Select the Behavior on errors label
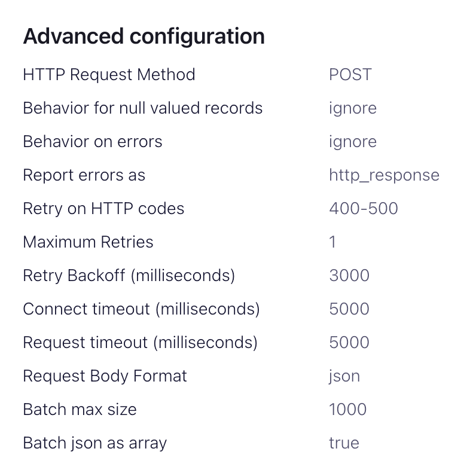The width and height of the screenshot is (470, 476). click(x=93, y=142)
